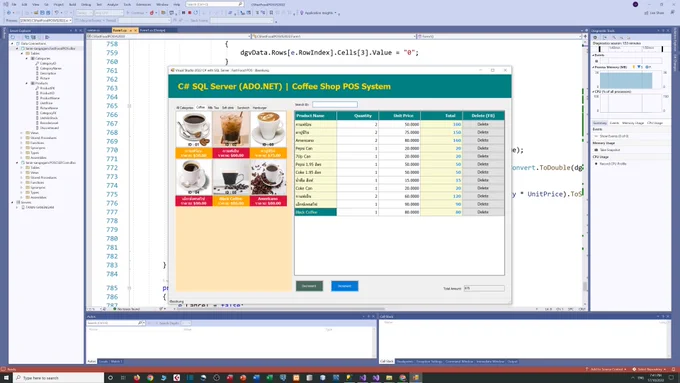Click the blue Increment button
This screenshot has height=383, width=680.
(345, 286)
